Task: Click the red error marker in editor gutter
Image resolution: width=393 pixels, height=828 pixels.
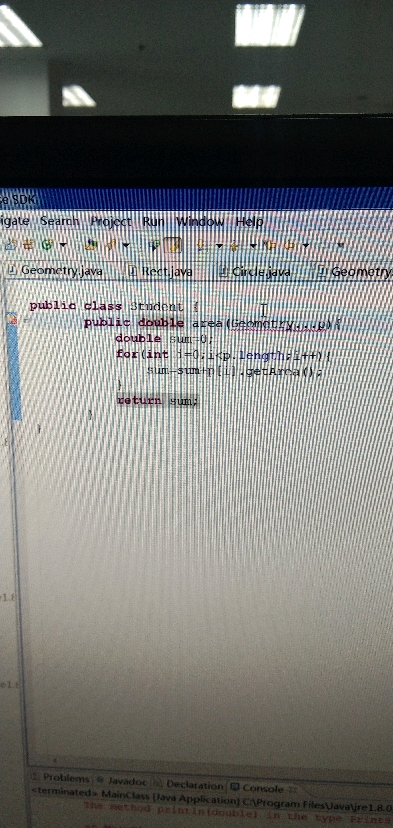Action: tap(14, 319)
